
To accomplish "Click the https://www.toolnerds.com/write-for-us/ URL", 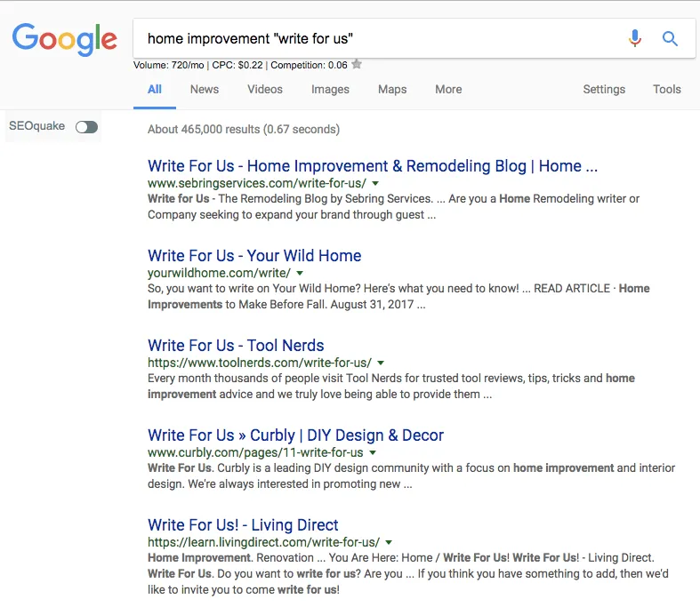I will click(260, 363).
